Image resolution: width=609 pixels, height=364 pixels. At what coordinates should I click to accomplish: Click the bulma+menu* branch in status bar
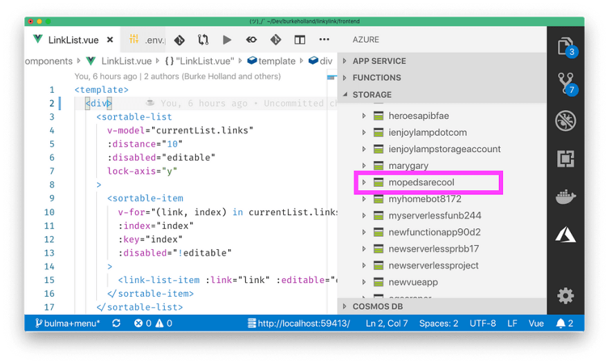coord(68,323)
